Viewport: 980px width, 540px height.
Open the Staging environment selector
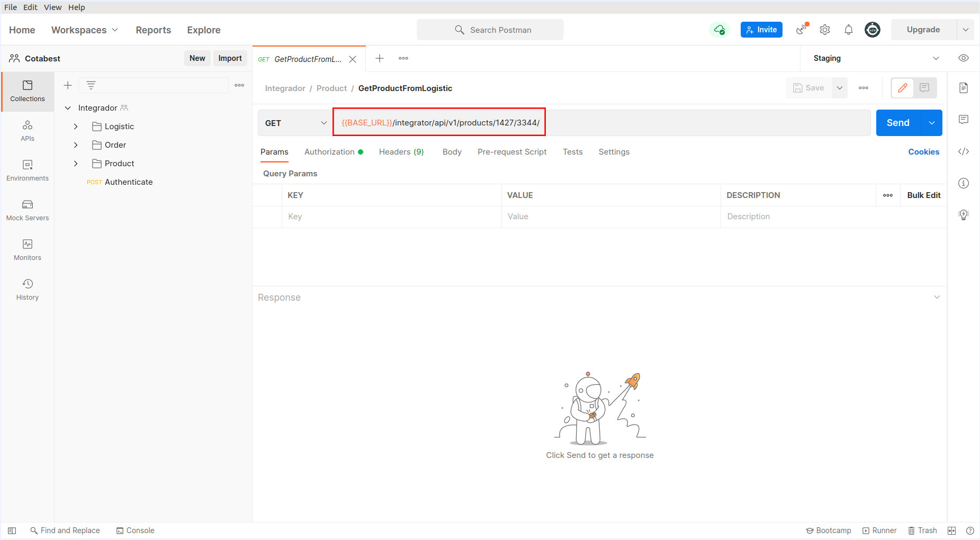coord(876,58)
